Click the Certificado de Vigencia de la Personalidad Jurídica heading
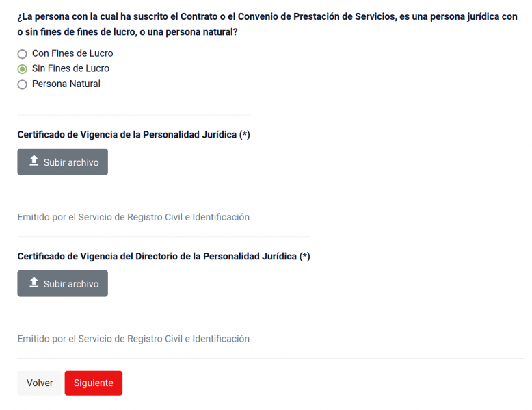The image size is (532, 410). pos(128,135)
